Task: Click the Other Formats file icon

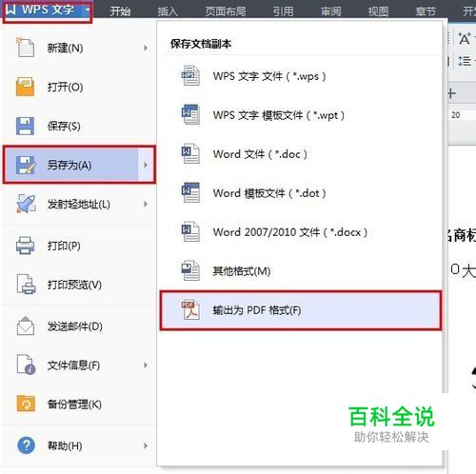Action: coord(190,270)
